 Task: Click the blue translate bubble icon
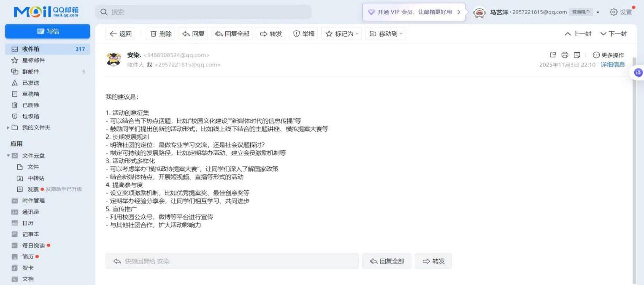coord(637,73)
